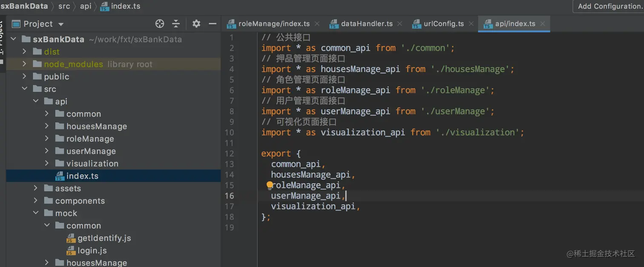This screenshot has height=267, width=644.
Task: Close the api/index.ts tab
Action: (542, 24)
